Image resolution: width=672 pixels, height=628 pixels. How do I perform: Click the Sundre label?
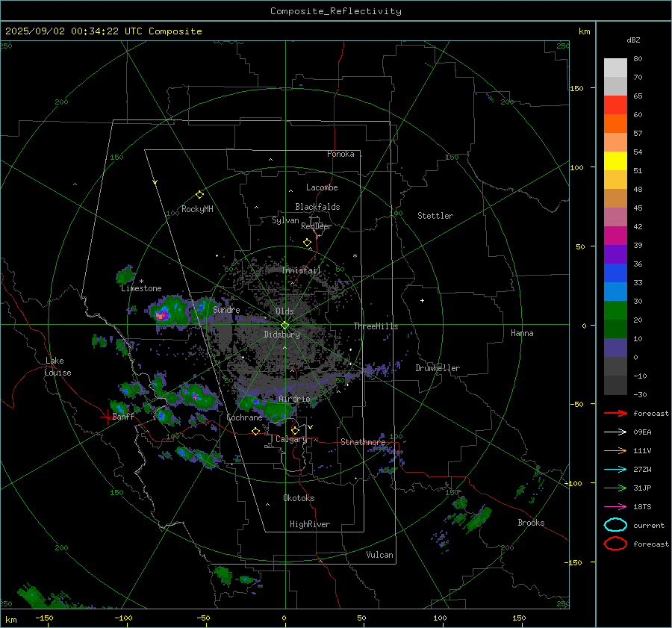tap(226, 310)
